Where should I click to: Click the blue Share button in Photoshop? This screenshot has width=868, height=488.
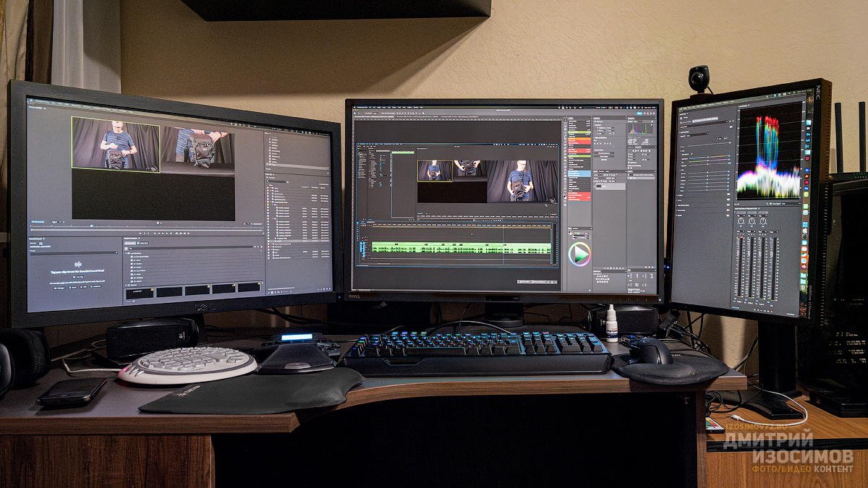639,114
